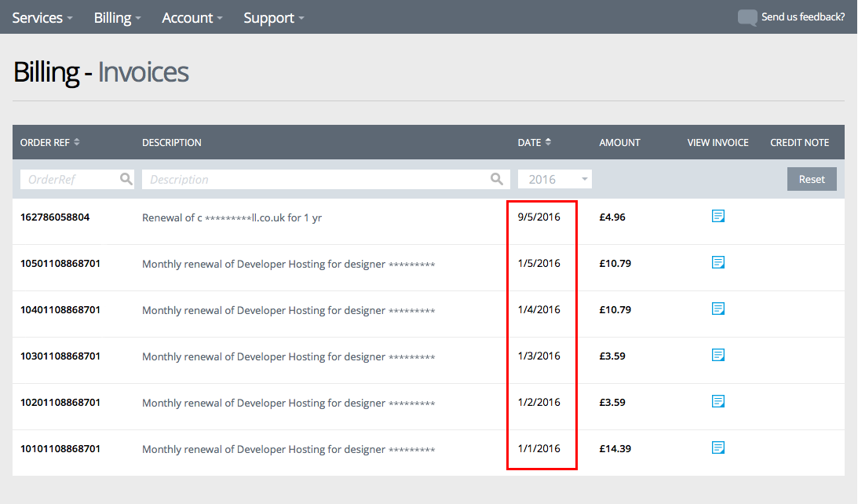The height and width of the screenshot is (504, 858).
Task: Click amount £4.96
Action: pyautogui.click(x=612, y=217)
